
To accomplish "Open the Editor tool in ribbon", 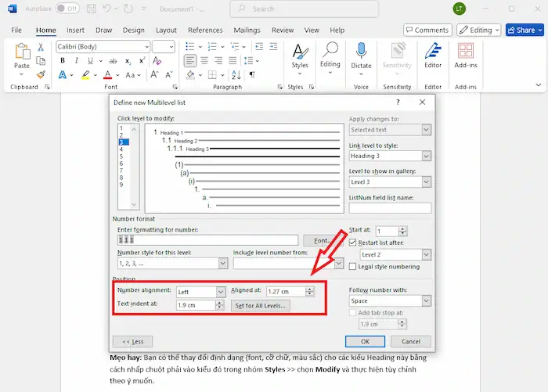I will point(433,54).
